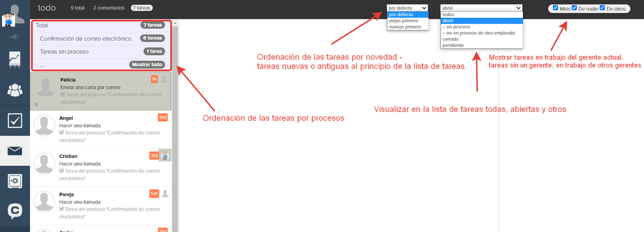This screenshot has height=232, width=644.
Task: Click Pareja's contact avatar
Action: click(x=45, y=202)
